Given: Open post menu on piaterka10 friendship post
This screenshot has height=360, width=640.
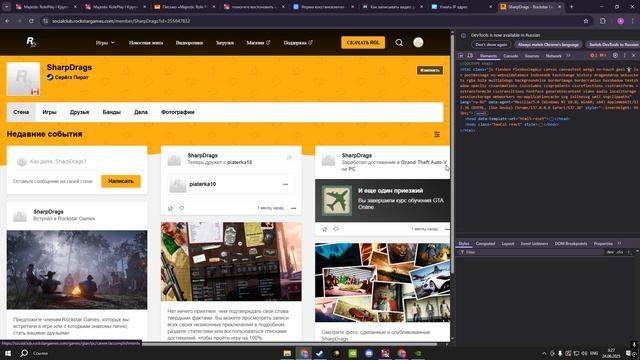Looking at the screenshot, I should pyautogui.click(x=293, y=209).
